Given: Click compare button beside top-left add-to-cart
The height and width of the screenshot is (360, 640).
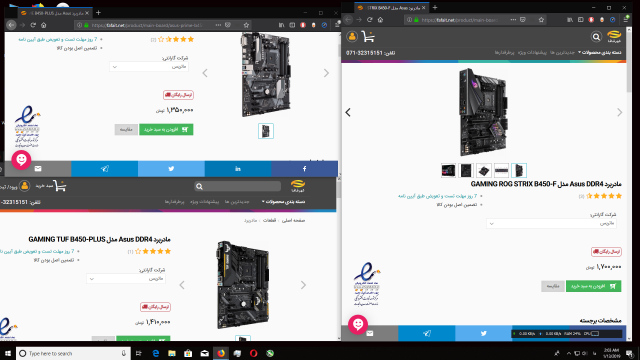Looking at the screenshot, I should [126, 129].
